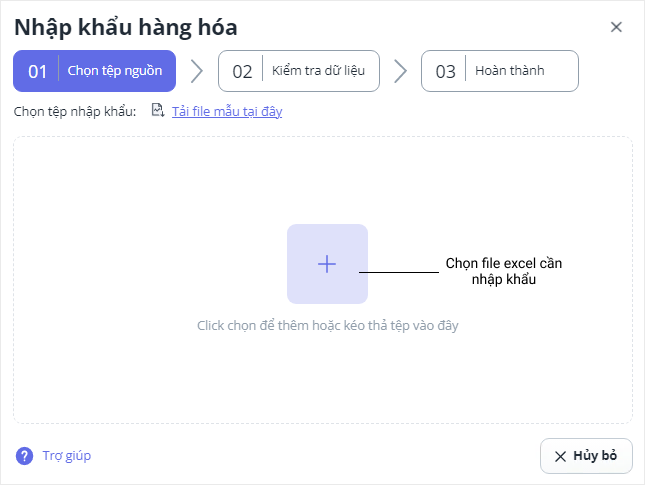Screen dimensions: 645x485
Task: Click the chevron arrow before step 03
Action: click(x=401, y=71)
